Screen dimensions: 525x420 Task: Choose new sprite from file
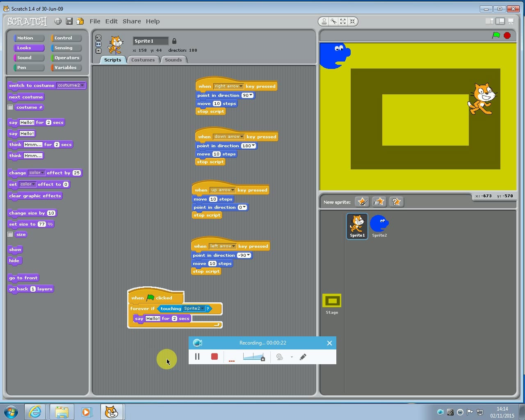[x=379, y=202]
